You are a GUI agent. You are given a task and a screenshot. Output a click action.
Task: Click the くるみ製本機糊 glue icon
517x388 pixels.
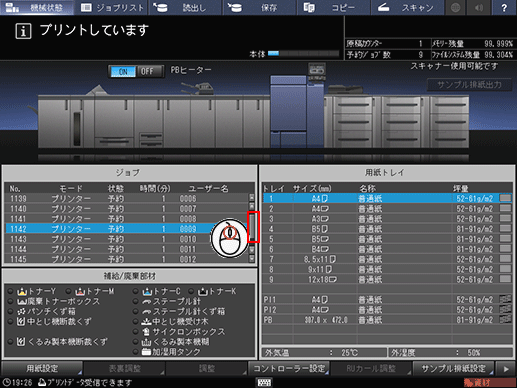coord(146,342)
